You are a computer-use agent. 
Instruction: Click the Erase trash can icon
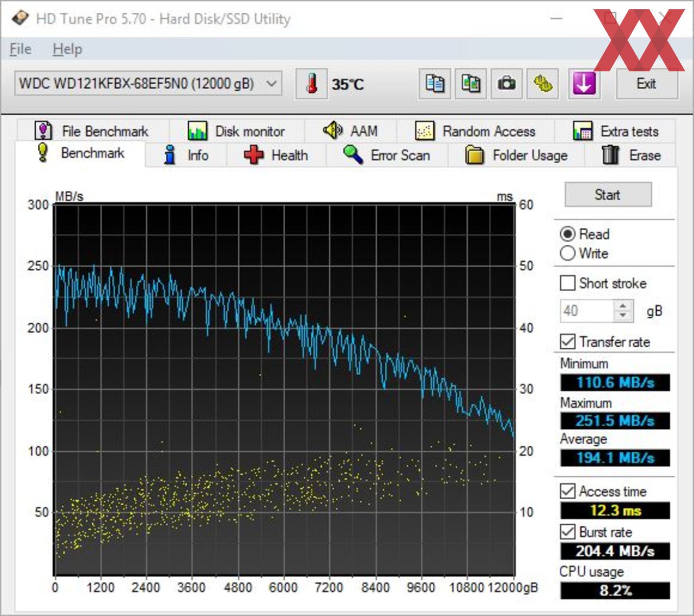click(610, 155)
